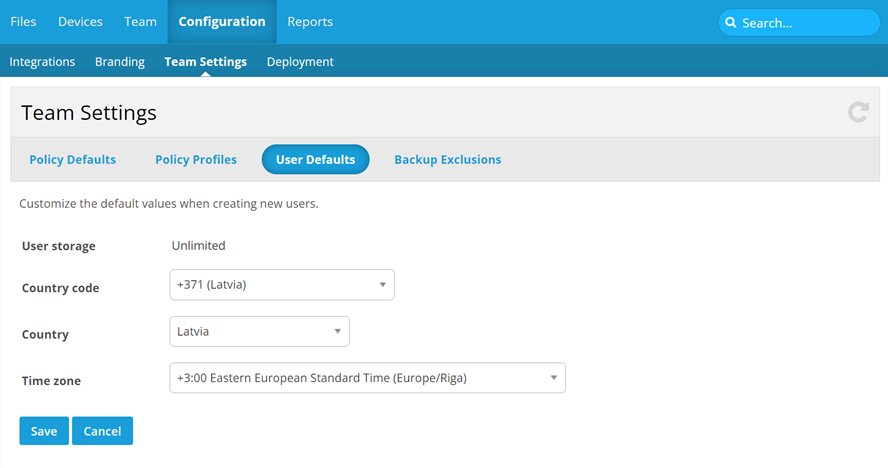Viewport: 888px width, 468px height.
Task: Open the Time zone dropdown
Action: point(367,378)
